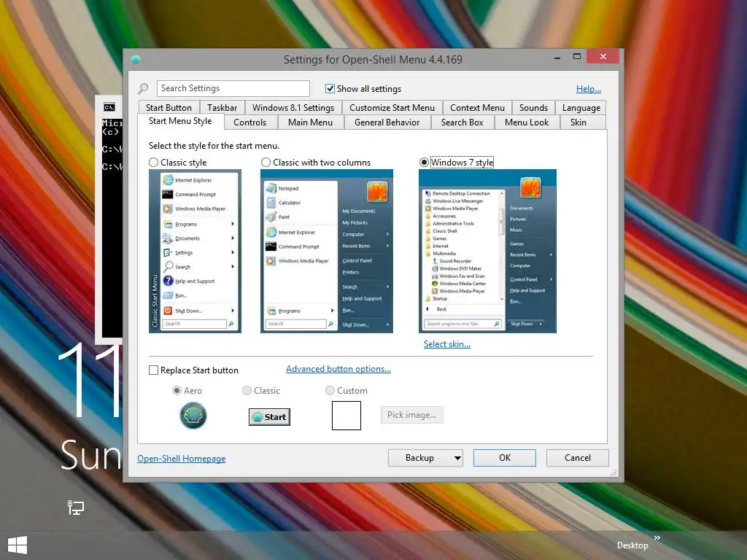The height and width of the screenshot is (560, 747).
Task: Click the magnifier icon beside Search Settings
Action: pos(143,88)
